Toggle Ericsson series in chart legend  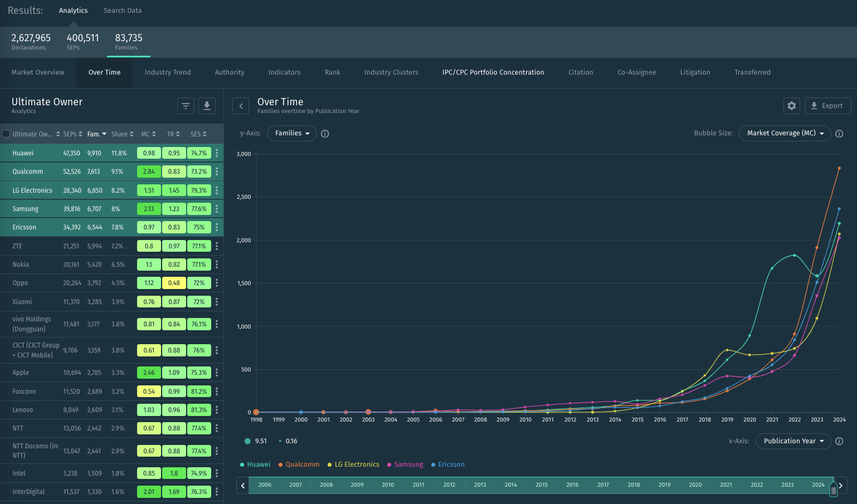tap(448, 464)
